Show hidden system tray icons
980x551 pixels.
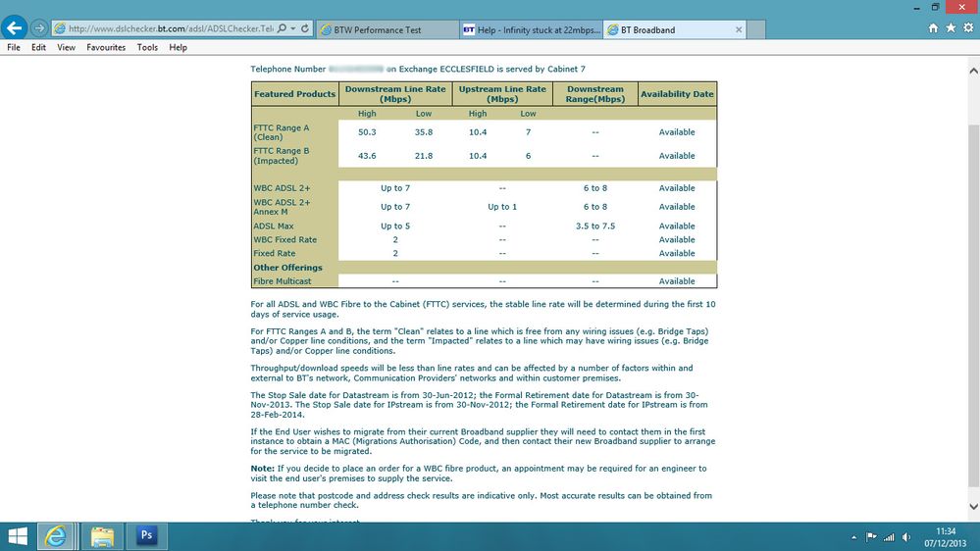pyautogui.click(x=853, y=537)
